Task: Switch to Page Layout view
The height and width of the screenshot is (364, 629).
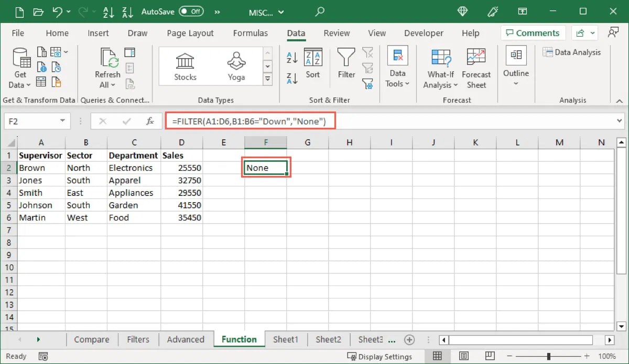Action: [463, 355]
